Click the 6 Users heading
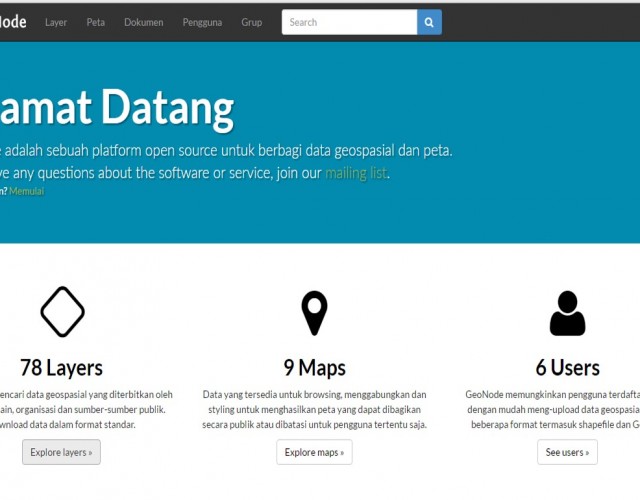This screenshot has height=500, width=640. coord(567,367)
